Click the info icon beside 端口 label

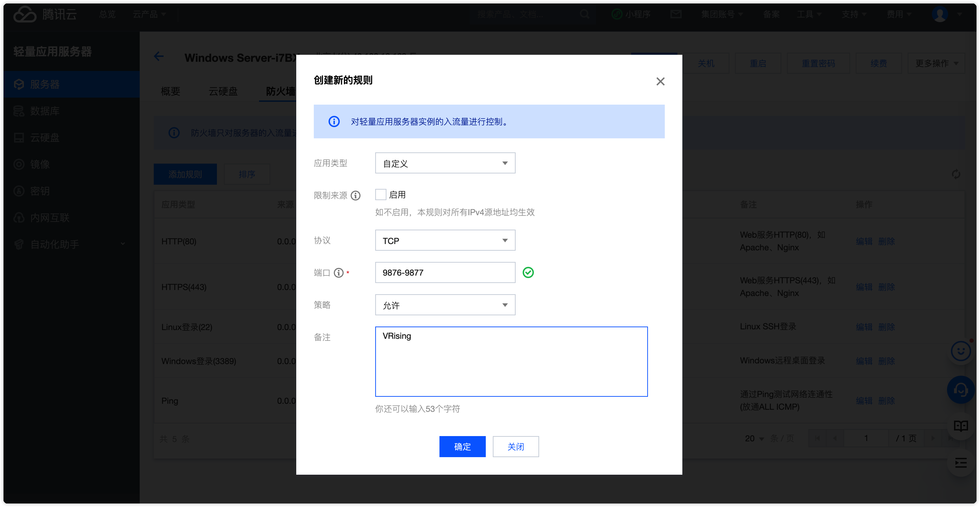[339, 273]
